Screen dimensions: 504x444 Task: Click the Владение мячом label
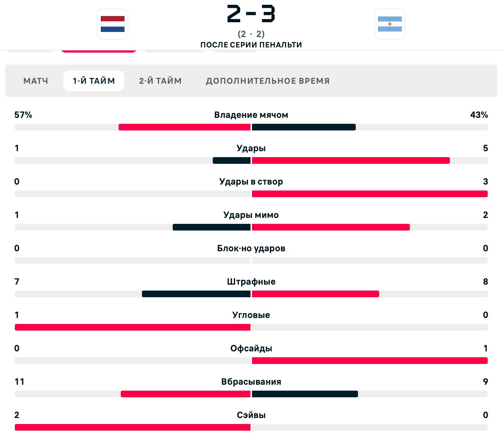(x=251, y=115)
